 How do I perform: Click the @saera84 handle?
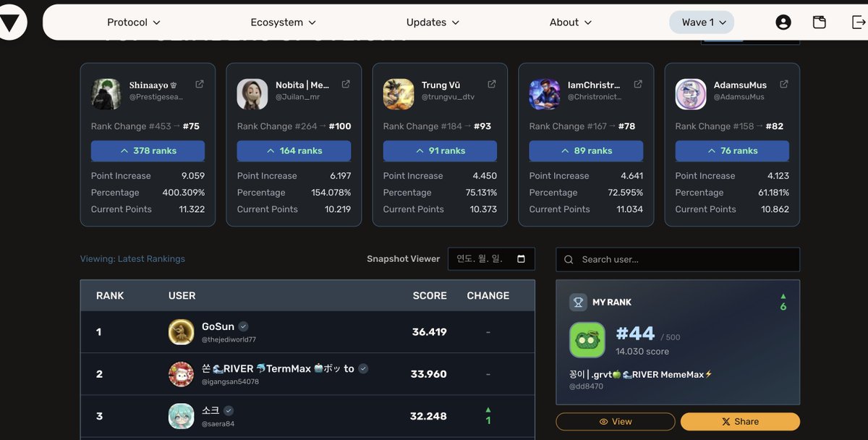(x=218, y=423)
